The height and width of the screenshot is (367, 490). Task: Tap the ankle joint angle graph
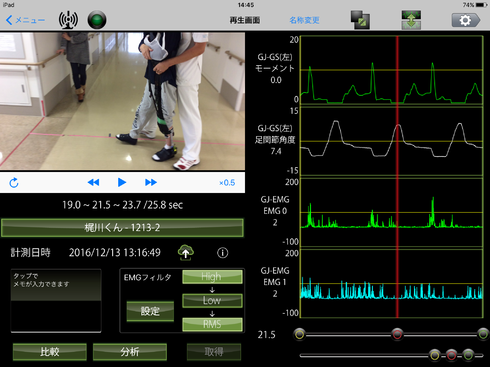[x=392, y=141]
